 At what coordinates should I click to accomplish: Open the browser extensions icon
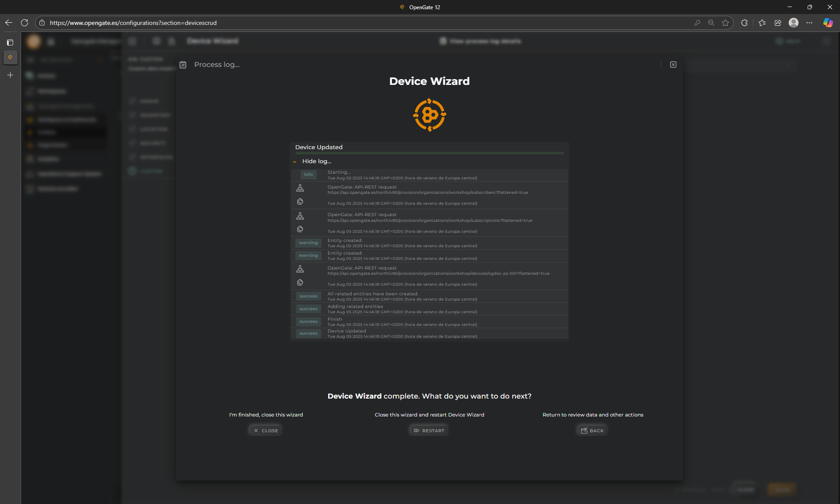click(744, 23)
